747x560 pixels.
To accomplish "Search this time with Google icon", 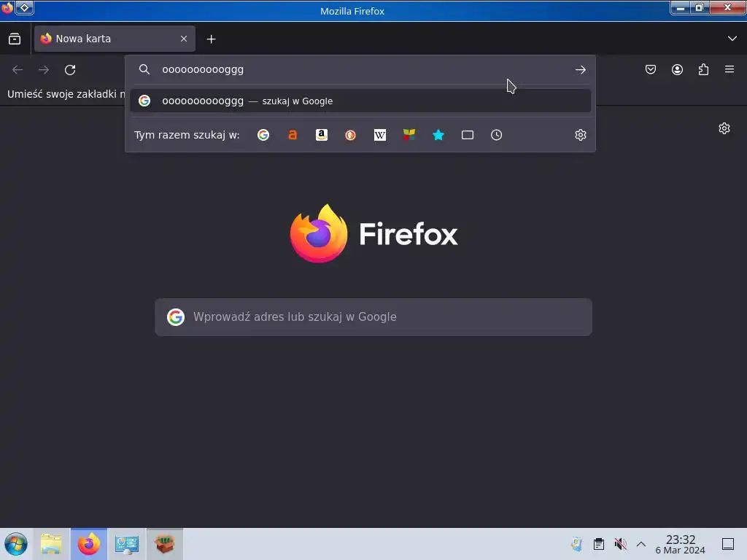I will (x=263, y=135).
